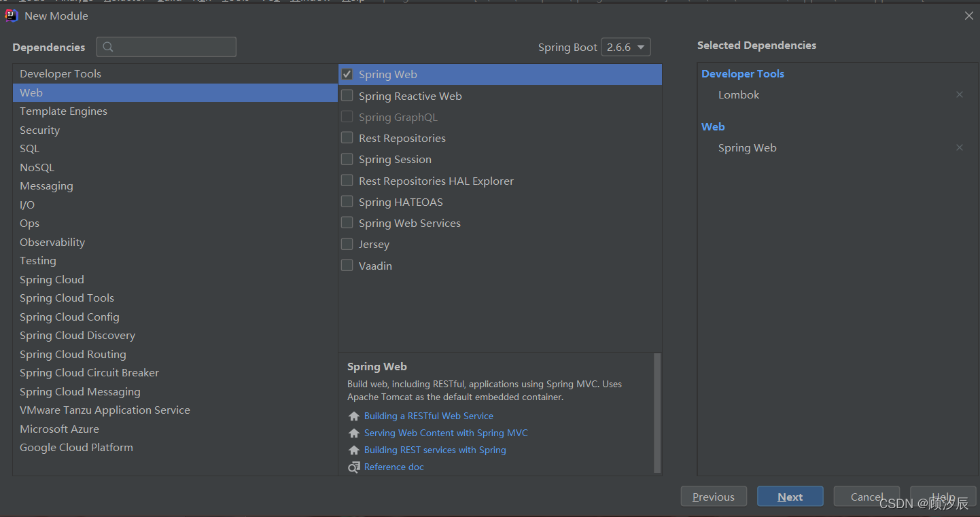Open Building a RESTful Web Service link
Viewport: 980px width, 517px height.
pos(429,416)
